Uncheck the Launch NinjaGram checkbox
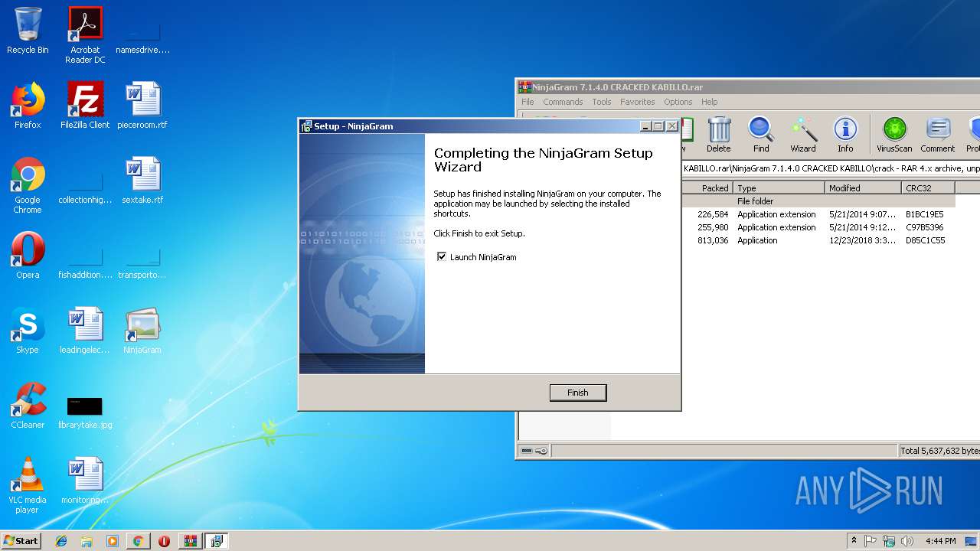 pos(442,257)
